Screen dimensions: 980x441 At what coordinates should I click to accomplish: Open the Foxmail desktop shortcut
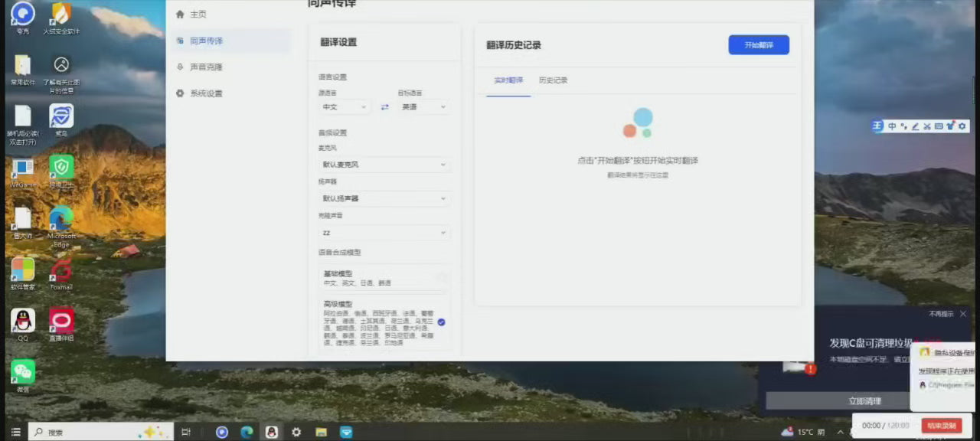click(61, 271)
